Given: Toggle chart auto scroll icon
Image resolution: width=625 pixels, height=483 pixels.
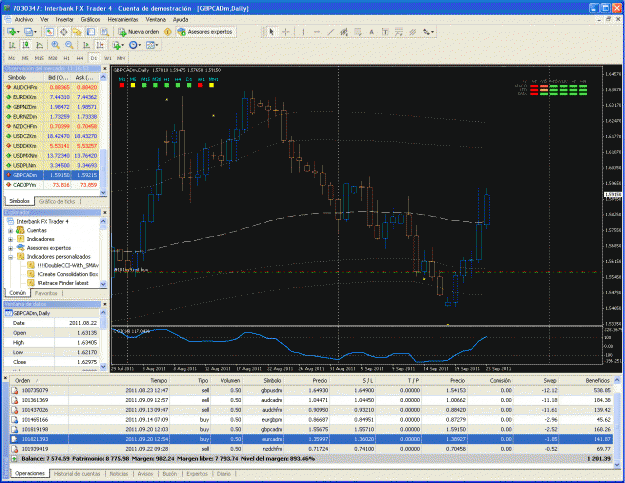Looking at the screenshot, I should (x=86, y=45).
